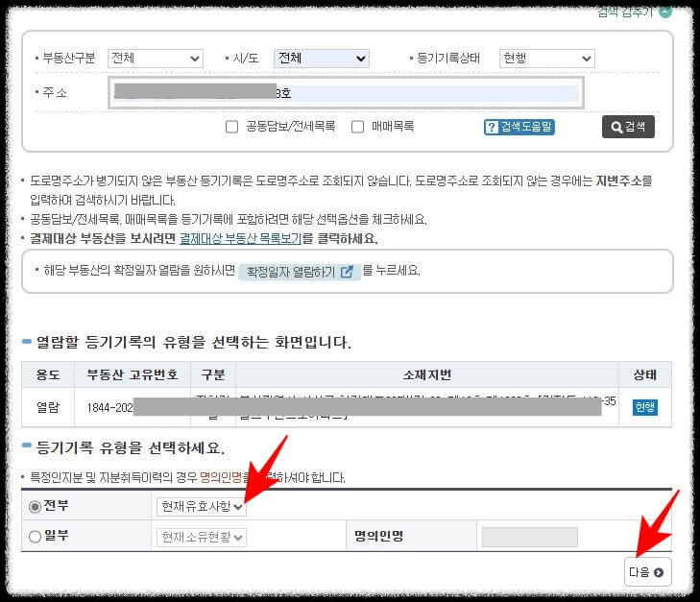Click the 검색 감추기 collapse toggle
700x602 pixels.
click(x=634, y=12)
